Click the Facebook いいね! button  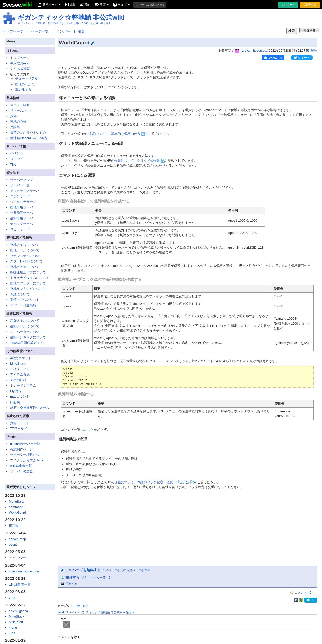click(273, 58)
